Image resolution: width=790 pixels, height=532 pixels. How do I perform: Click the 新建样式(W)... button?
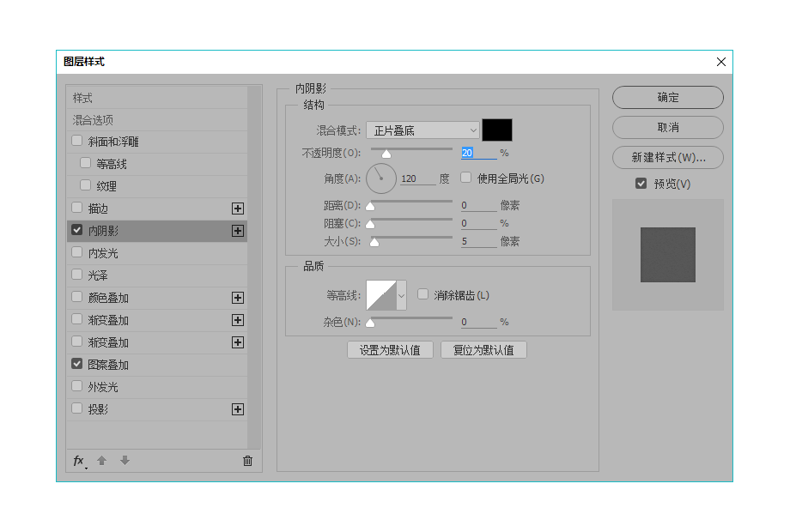668,158
